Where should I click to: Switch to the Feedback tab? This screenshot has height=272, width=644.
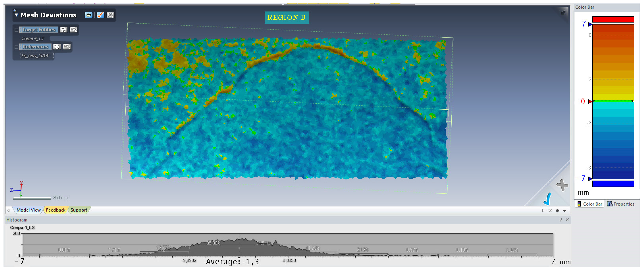[x=55, y=210]
